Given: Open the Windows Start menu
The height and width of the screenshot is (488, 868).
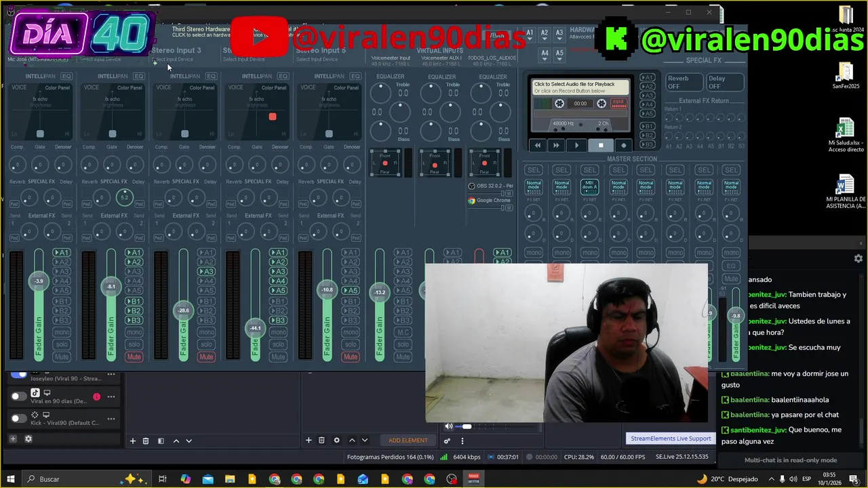Looking at the screenshot, I should (x=11, y=479).
